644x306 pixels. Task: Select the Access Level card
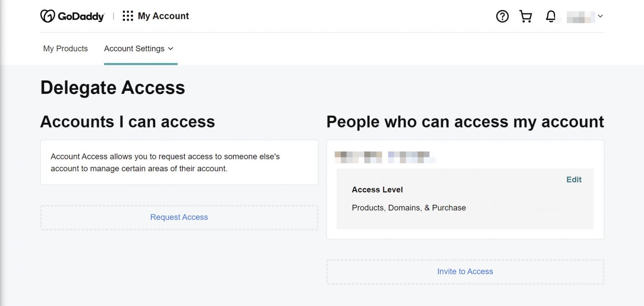pos(465,198)
